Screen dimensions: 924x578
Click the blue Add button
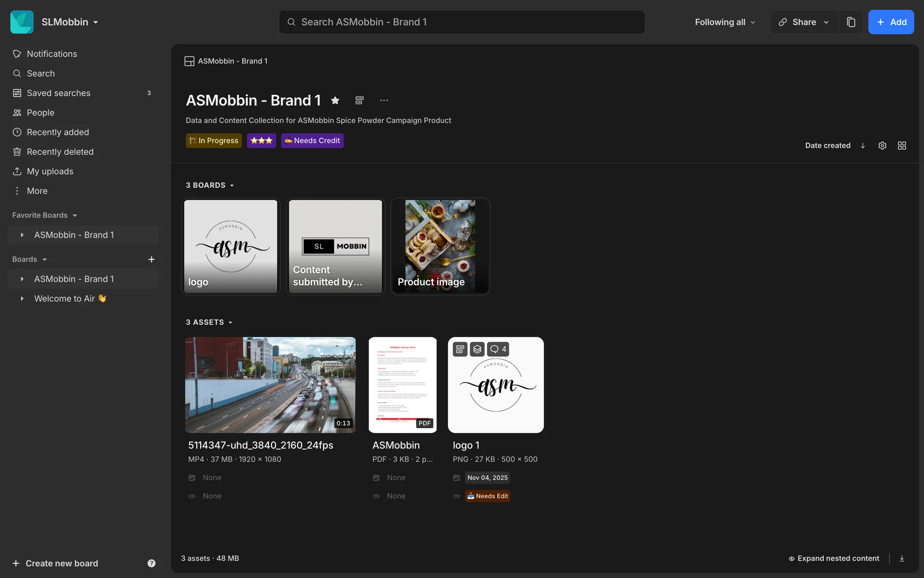click(x=891, y=22)
